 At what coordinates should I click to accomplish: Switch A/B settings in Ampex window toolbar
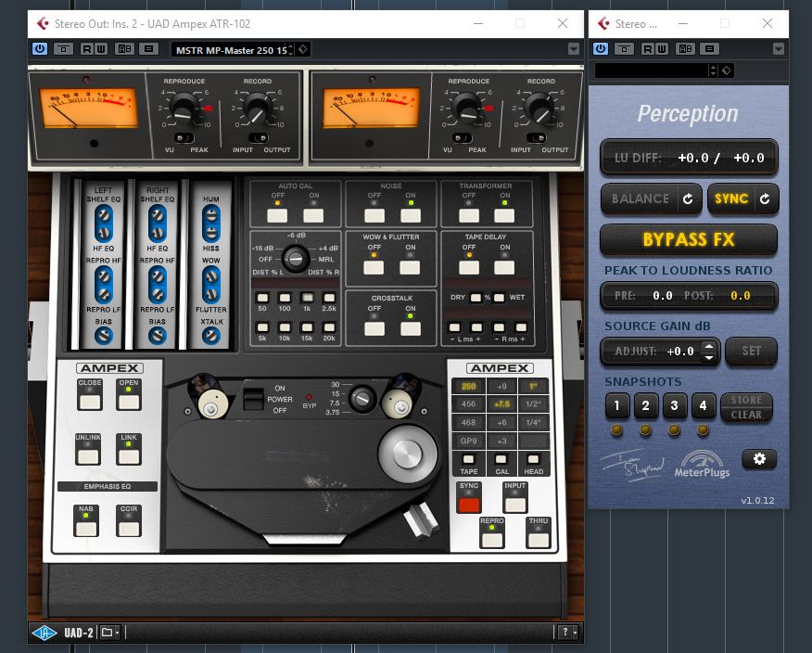point(125,49)
